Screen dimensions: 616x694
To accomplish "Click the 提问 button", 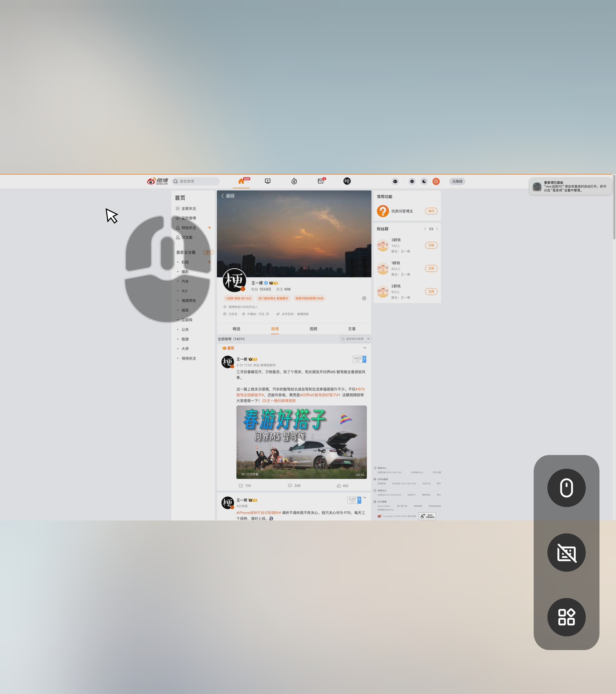I will (431, 211).
